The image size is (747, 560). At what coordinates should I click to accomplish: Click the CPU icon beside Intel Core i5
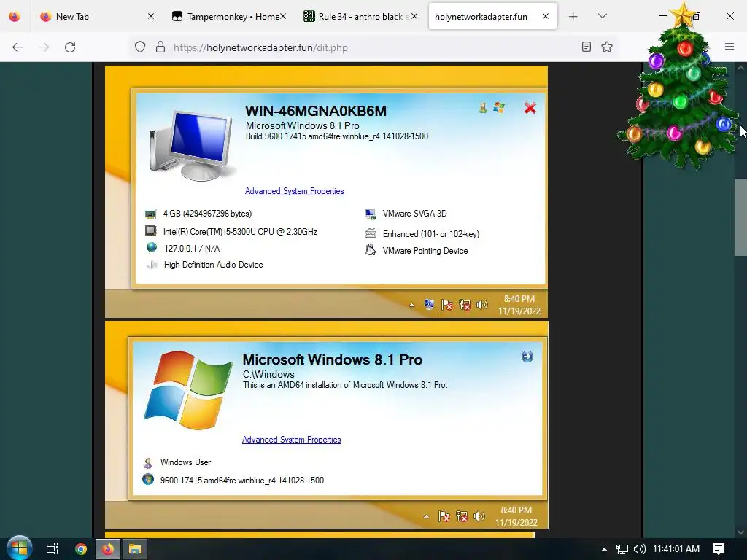[150, 231]
